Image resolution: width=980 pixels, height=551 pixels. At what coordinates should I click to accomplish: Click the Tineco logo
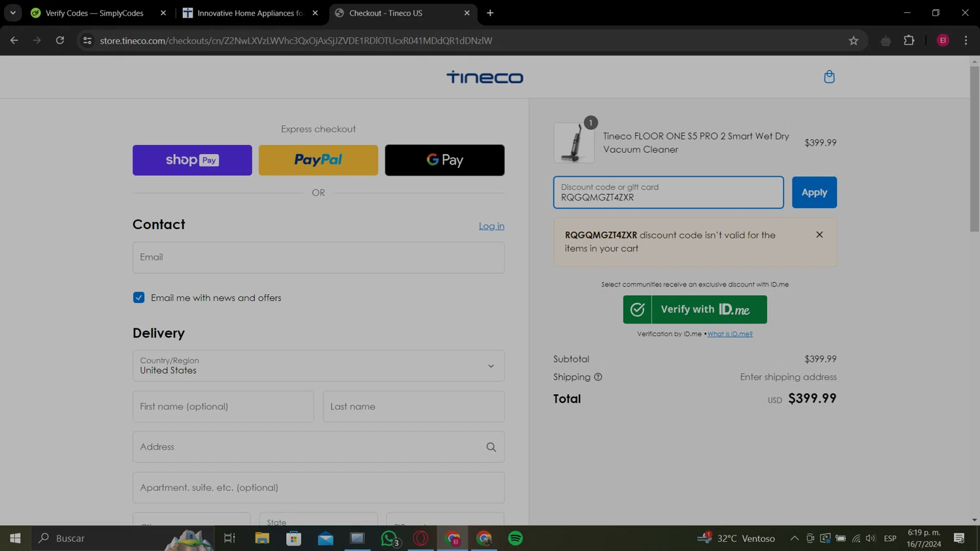pos(485,77)
